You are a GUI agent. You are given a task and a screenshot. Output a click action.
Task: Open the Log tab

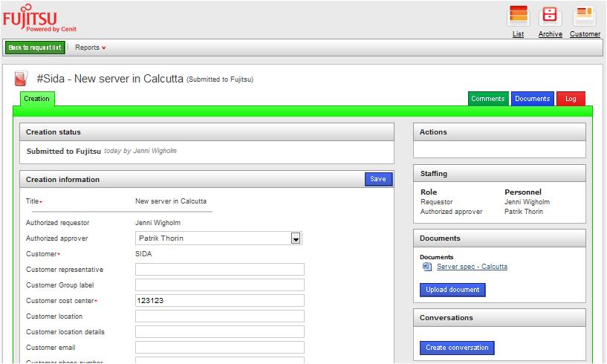click(x=571, y=99)
